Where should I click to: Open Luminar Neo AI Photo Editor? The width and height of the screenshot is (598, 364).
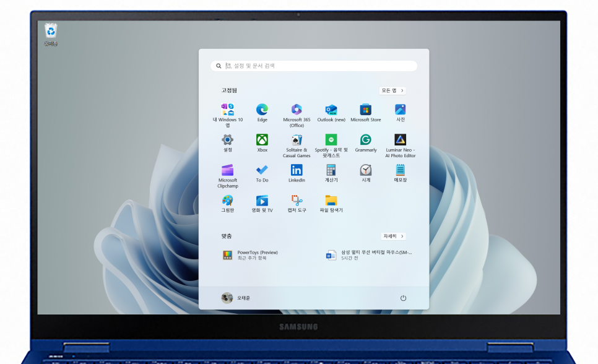tap(400, 145)
